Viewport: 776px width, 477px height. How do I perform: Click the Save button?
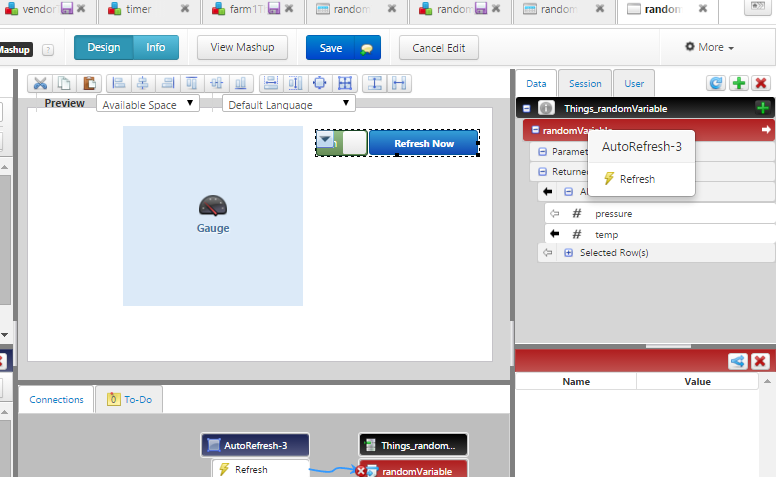pos(331,48)
